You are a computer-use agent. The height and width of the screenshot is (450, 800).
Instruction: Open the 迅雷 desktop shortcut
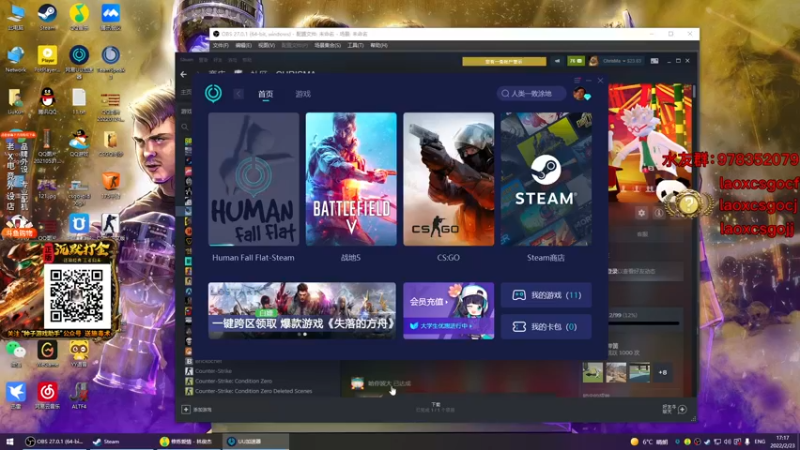pos(16,395)
